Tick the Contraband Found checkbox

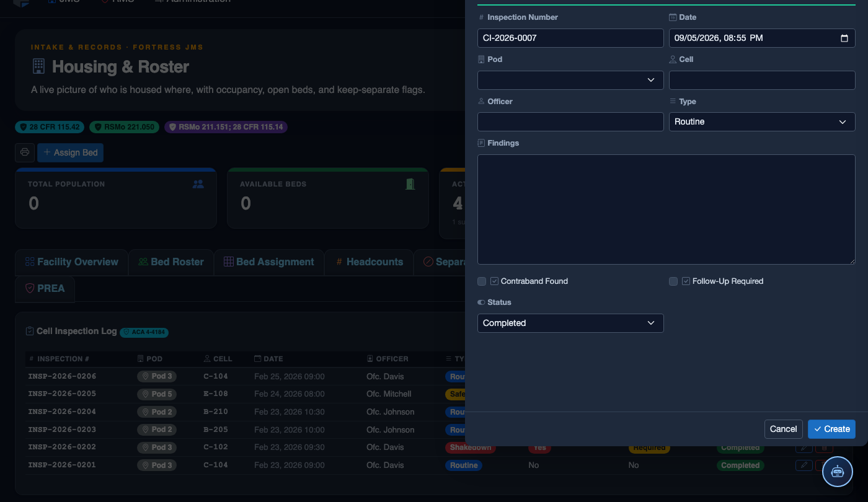pos(482,281)
